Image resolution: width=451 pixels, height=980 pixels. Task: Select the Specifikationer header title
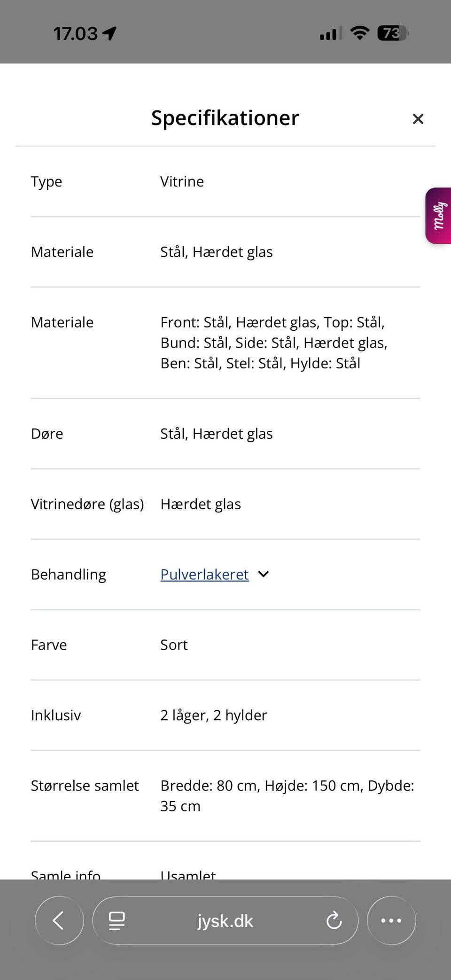[225, 118]
